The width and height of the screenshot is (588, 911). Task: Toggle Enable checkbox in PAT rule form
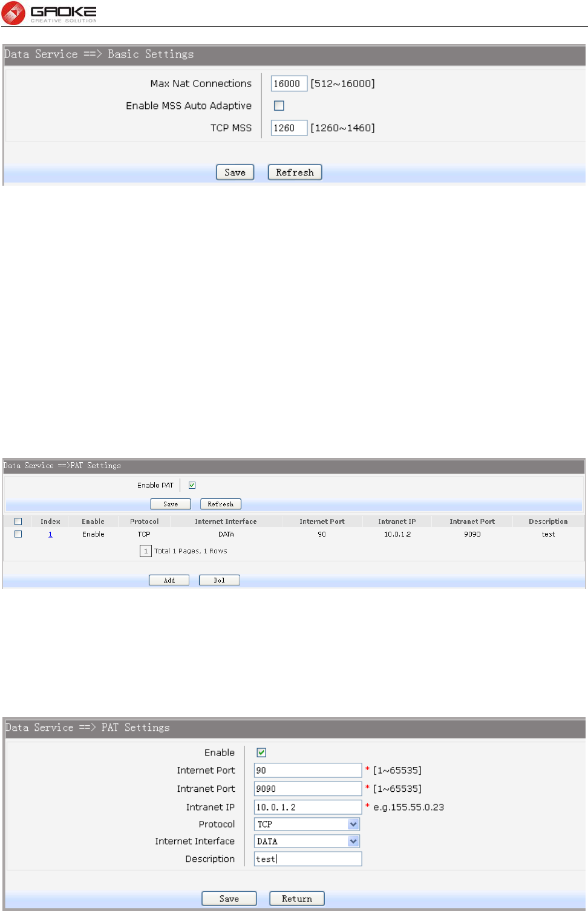coord(261,753)
